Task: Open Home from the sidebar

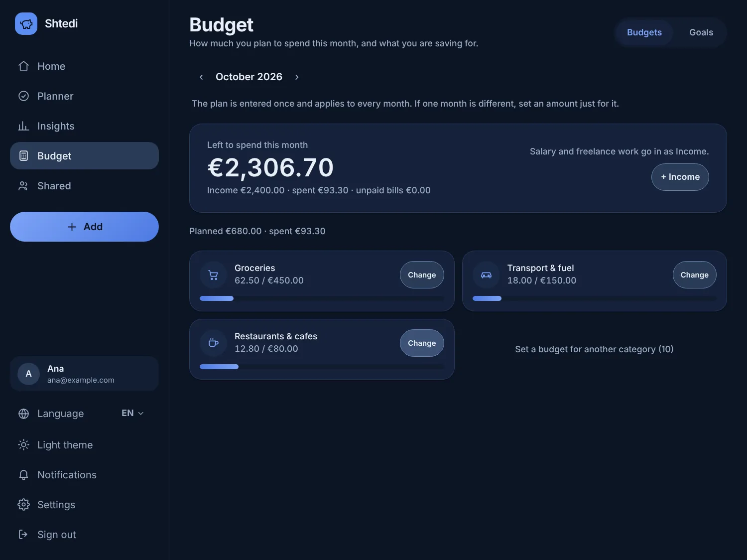Action: point(84,66)
